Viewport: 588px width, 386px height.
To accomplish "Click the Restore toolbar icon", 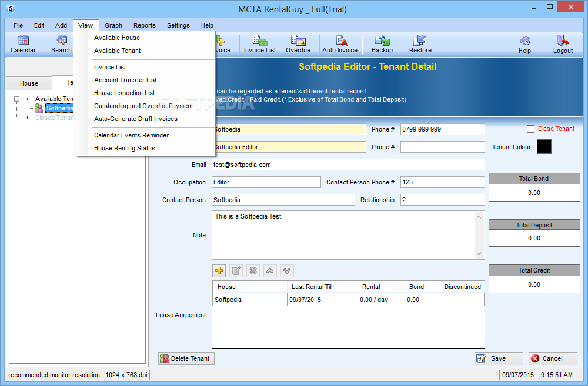I will (x=420, y=44).
